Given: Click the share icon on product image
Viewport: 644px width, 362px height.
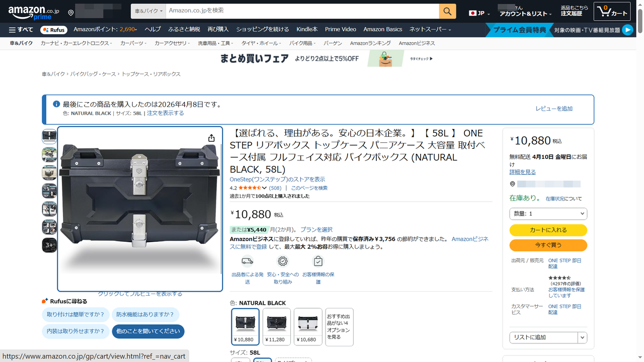Looking at the screenshot, I should pyautogui.click(x=211, y=138).
